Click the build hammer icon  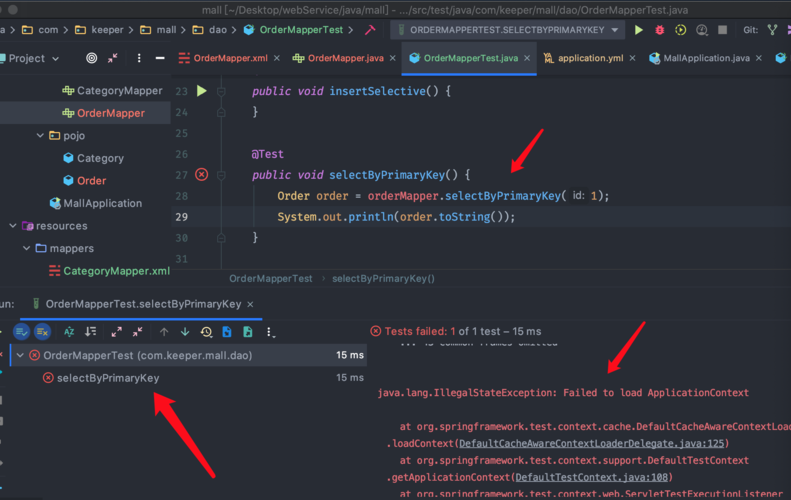(x=370, y=30)
